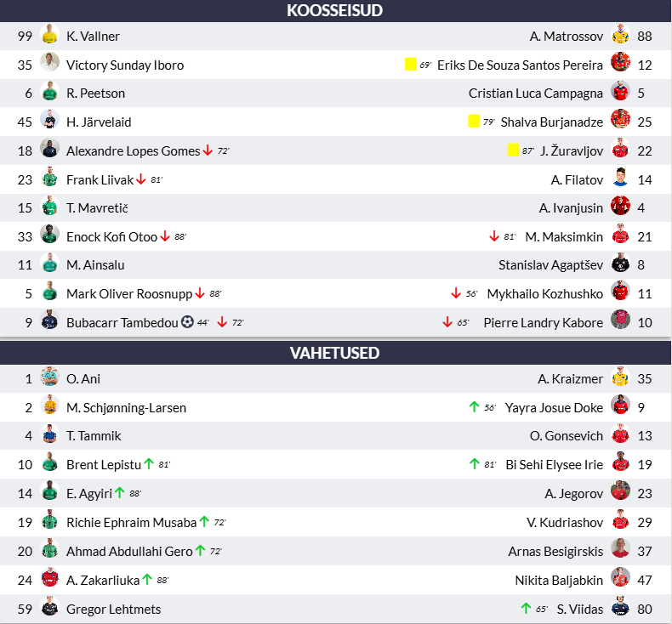Click the yellow card beside Shalva Burjanadze
The image size is (672, 624).
coord(474,122)
